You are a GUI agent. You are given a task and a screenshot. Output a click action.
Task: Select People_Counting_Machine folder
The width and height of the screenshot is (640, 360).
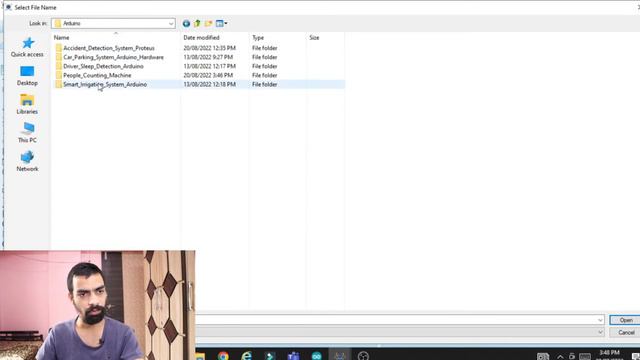point(97,75)
